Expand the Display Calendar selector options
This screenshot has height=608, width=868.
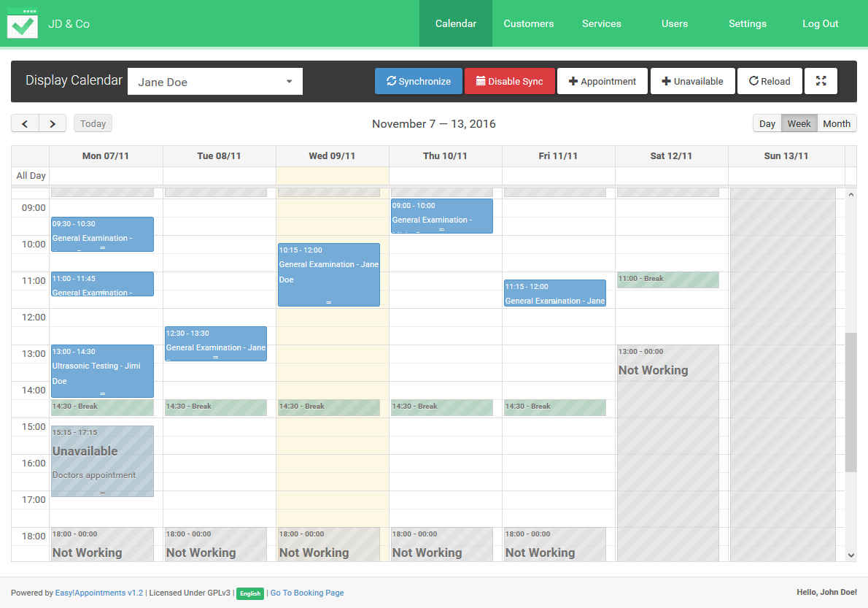[x=290, y=81]
